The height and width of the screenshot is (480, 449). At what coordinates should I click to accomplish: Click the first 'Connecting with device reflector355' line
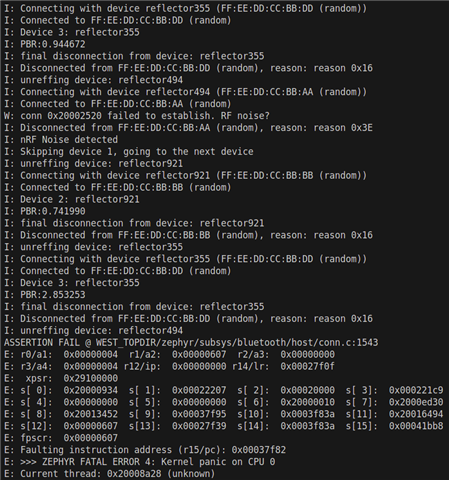(185, 8)
